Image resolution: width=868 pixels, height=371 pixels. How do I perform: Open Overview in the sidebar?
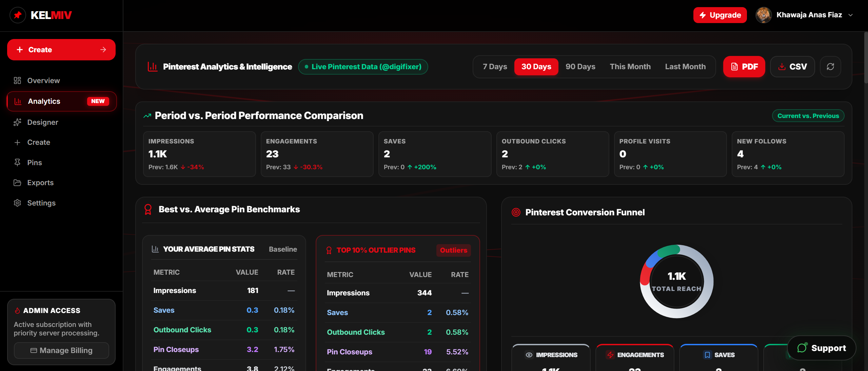click(x=61, y=80)
